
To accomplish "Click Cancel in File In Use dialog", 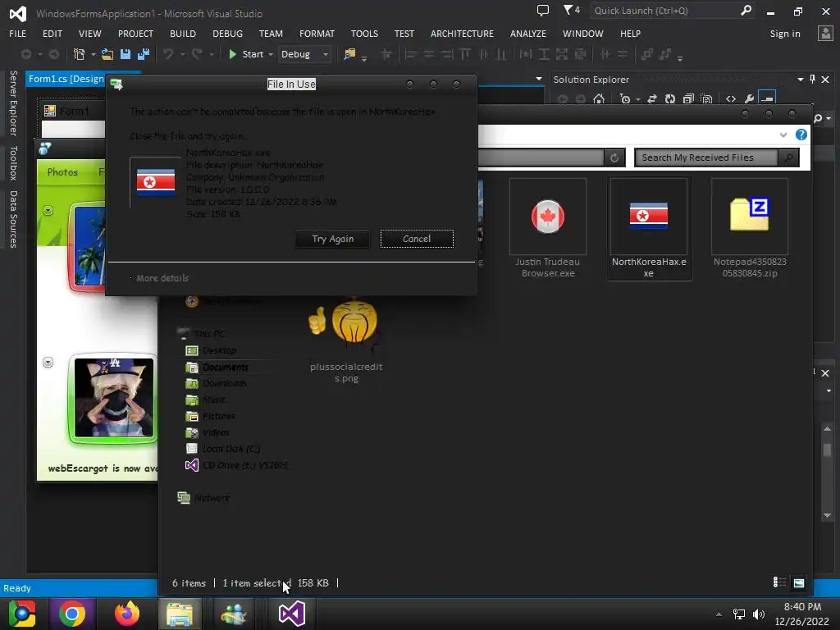I will click(417, 239).
